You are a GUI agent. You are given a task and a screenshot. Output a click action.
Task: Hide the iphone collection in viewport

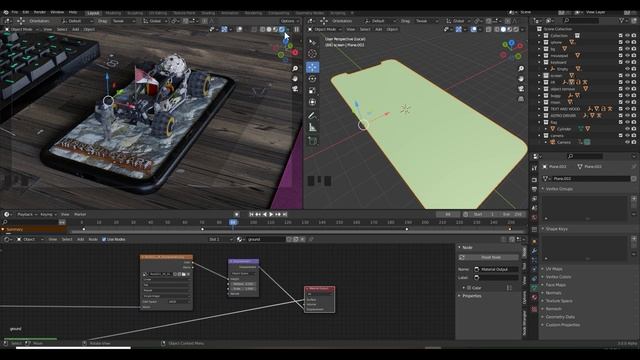627,42
